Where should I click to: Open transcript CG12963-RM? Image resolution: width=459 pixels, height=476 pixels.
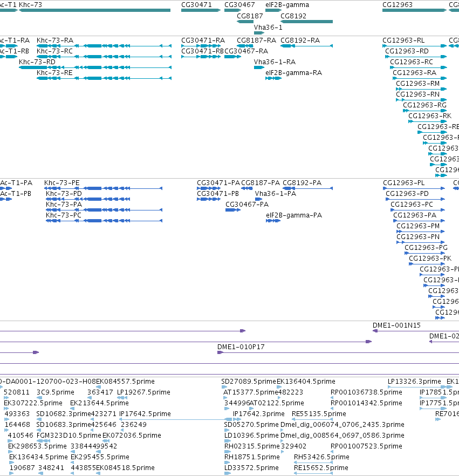(418, 84)
